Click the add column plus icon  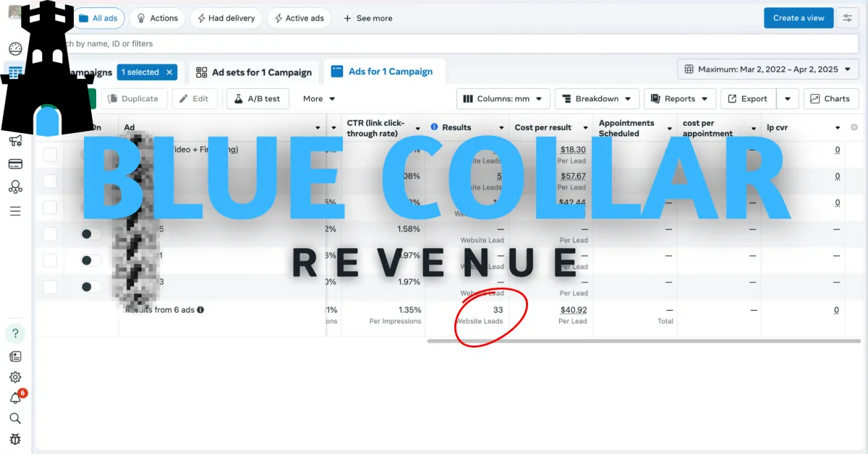click(x=854, y=127)
